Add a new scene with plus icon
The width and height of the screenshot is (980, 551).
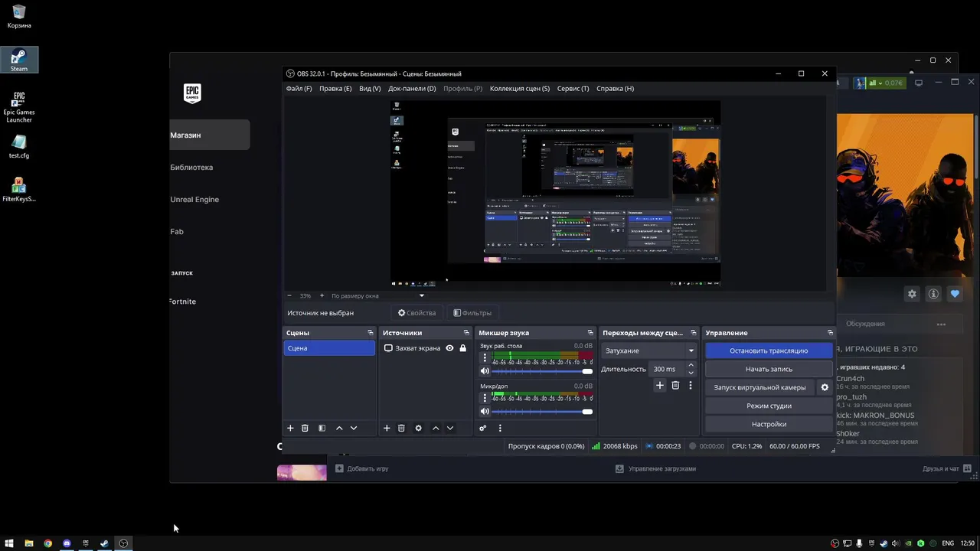point(290,429)
